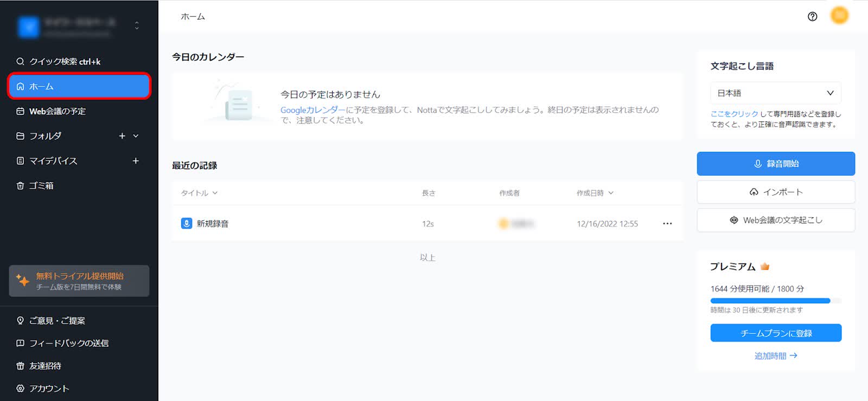Viewport: 868px width, 401px height.
Task: Follow the Googleカレンダー link
Action: (312, 110)
